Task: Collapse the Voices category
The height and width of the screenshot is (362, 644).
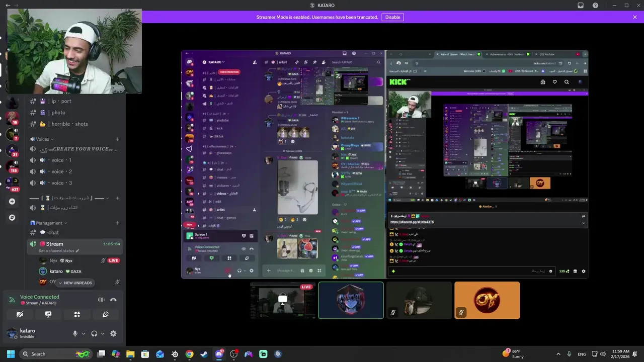Action: [x=42, y=139]
